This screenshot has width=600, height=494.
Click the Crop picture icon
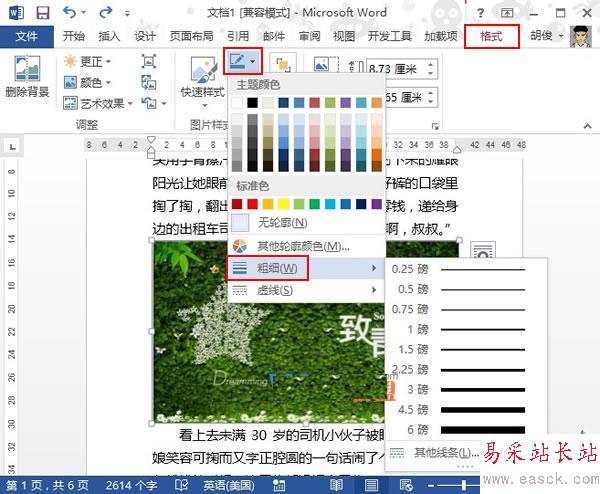coord(326,64)
